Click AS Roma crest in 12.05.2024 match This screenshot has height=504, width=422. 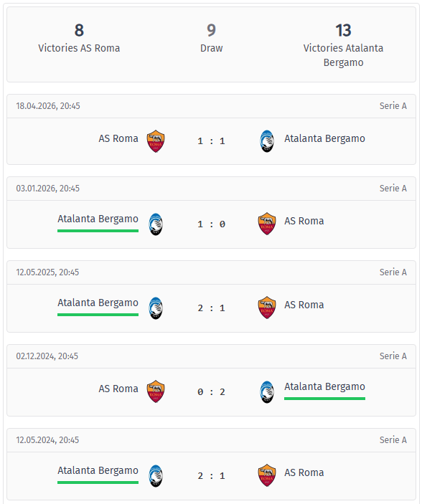click(x=267, y=475)
